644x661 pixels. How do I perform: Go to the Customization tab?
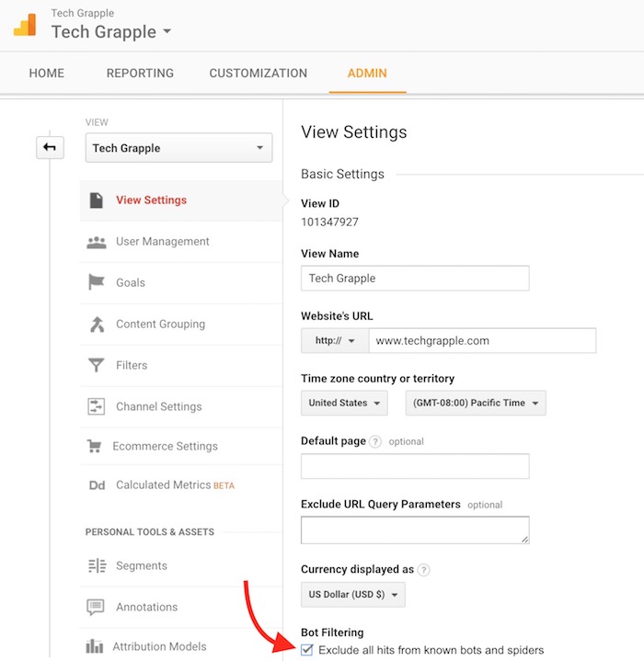259,74
